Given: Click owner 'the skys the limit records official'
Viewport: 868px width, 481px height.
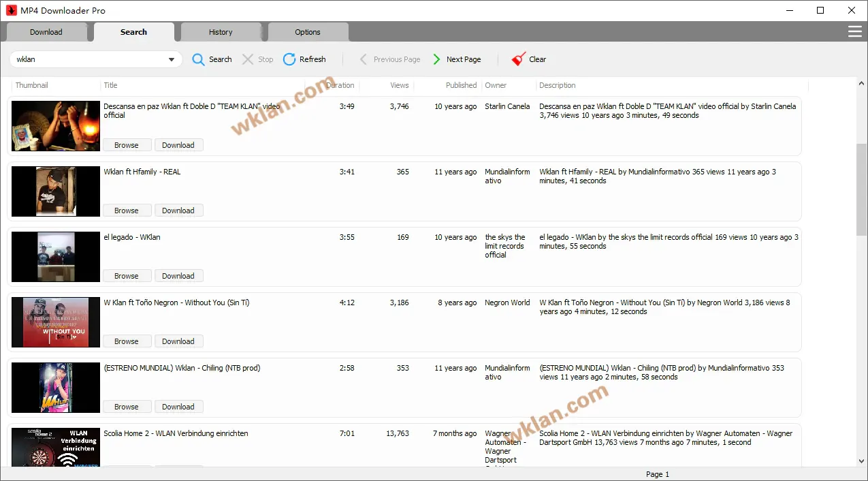Looking at the screenshot, I should tap(505, 246).
